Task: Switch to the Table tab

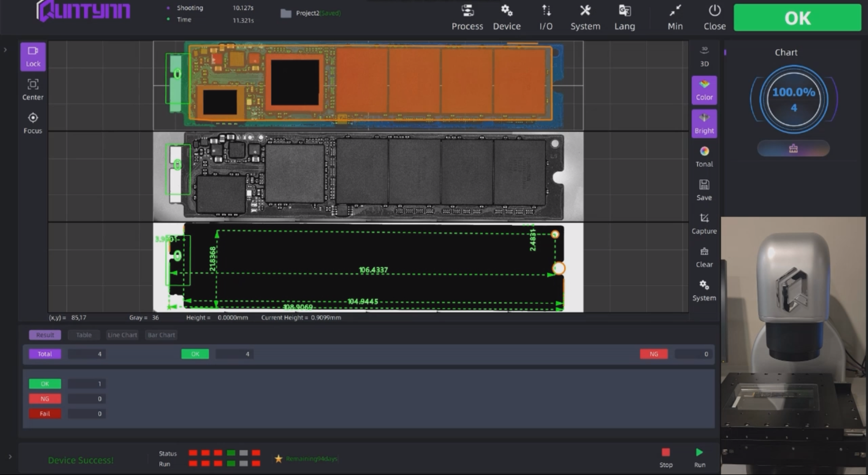Action: [84, 335]
